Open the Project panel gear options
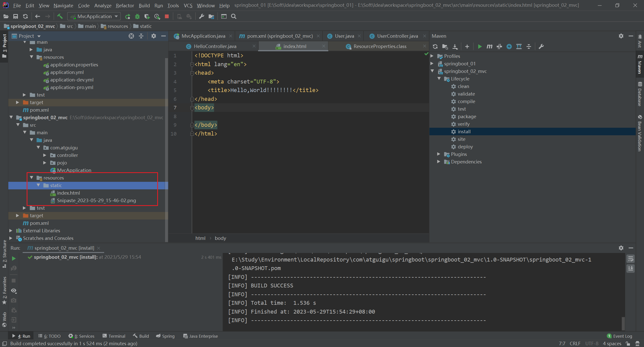644x347 pixels. point(154,36)
